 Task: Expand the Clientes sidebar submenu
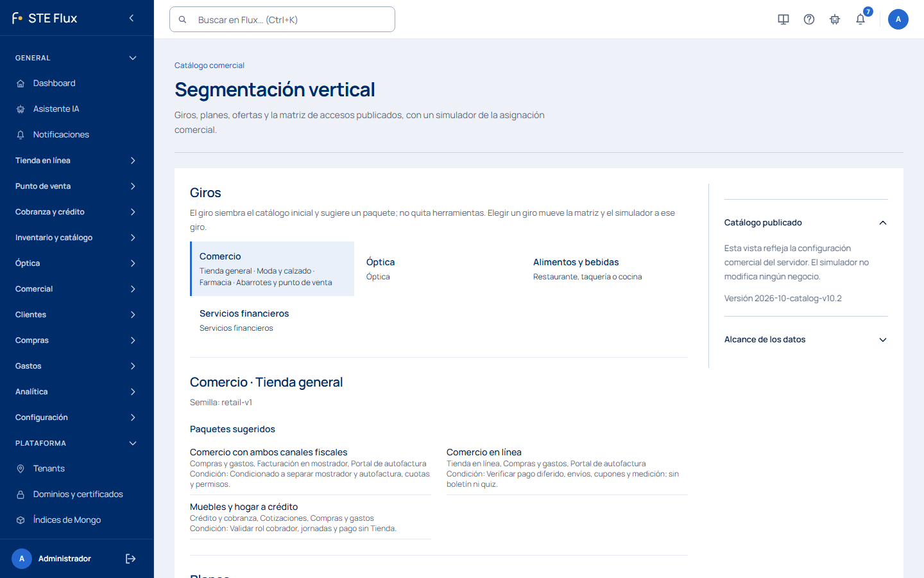click(x=77, y=315)
